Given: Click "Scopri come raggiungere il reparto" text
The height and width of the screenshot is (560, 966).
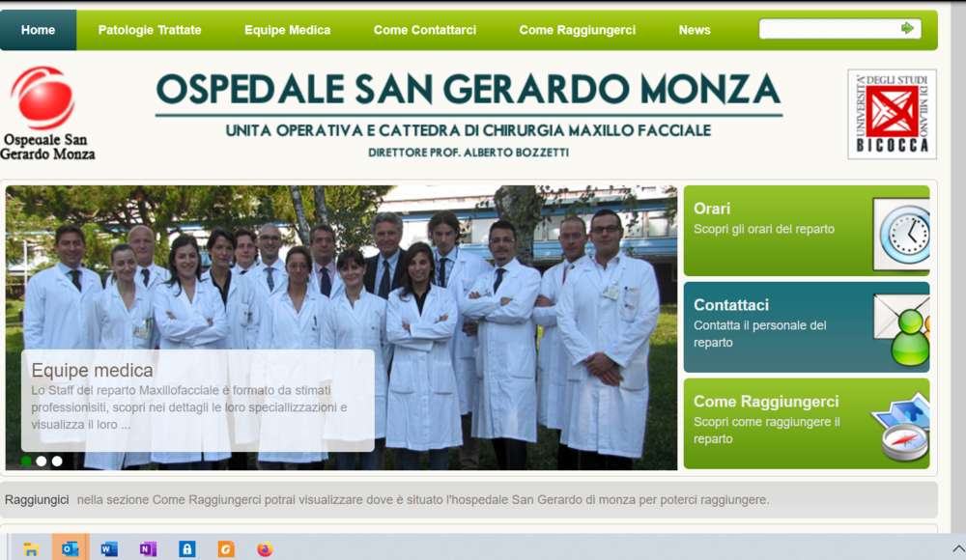Looking at the screenshot, I should (767, 430).
